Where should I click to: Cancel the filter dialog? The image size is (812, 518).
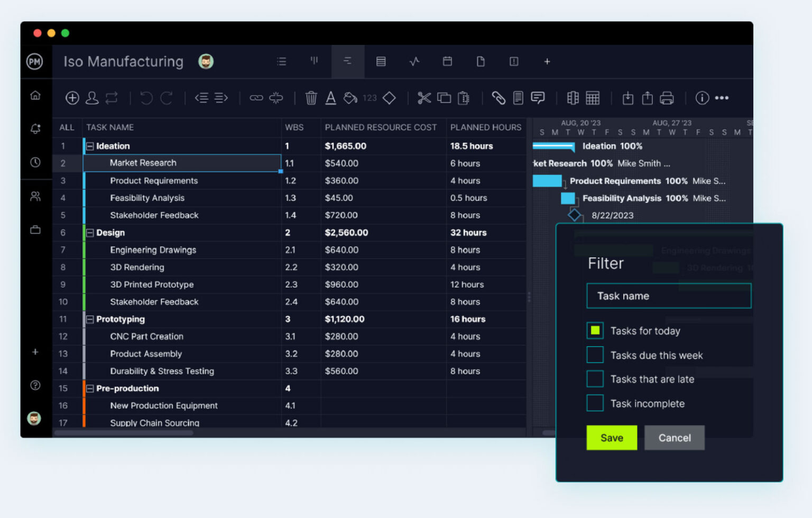pyautogui.click(x=675, y=438)
